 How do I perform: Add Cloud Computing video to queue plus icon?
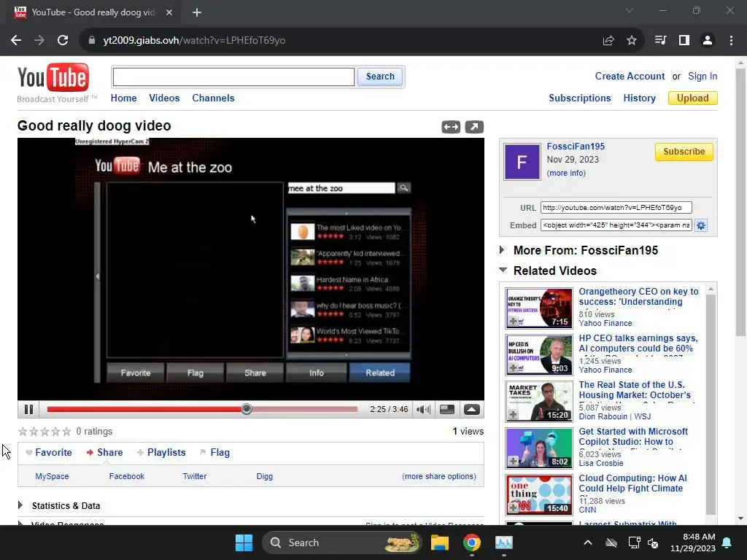point(513,508)
